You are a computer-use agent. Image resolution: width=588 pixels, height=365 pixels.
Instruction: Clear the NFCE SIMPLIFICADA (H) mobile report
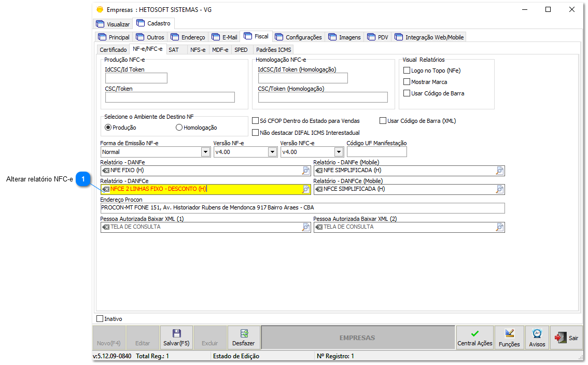(319, 189)
